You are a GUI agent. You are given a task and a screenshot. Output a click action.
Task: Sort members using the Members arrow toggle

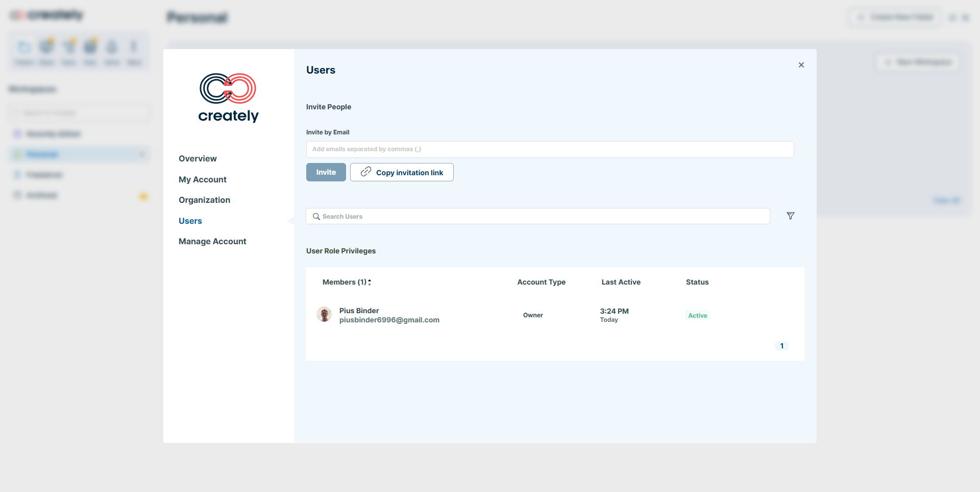point(370,282)
